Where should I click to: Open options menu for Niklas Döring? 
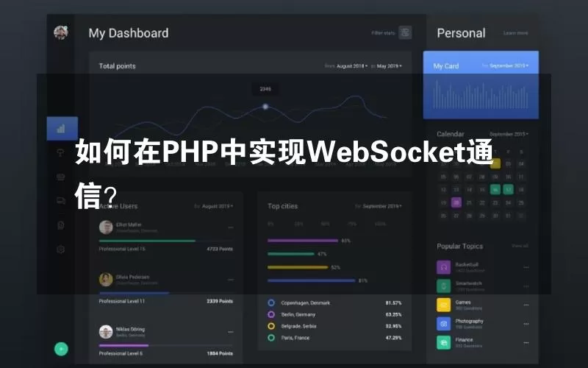coord(230,332)
